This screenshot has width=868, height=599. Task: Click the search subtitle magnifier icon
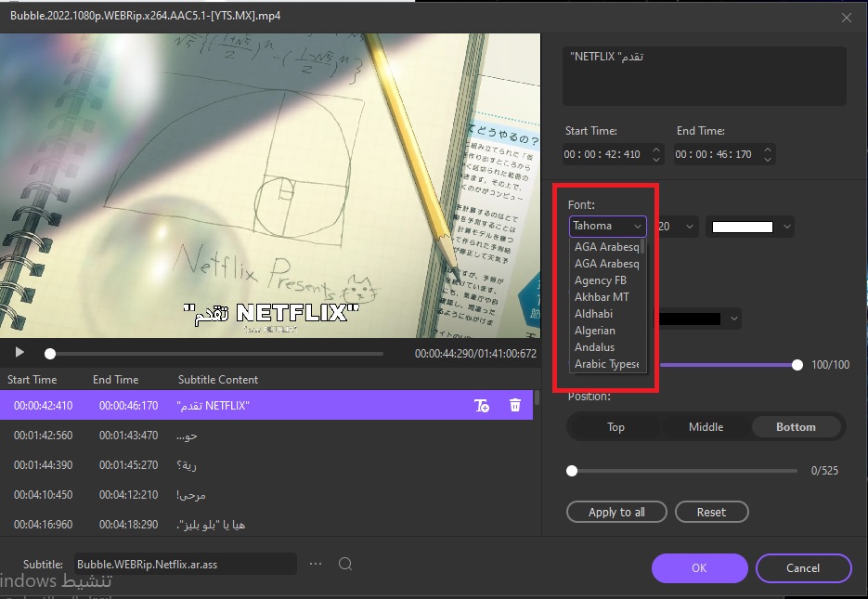tap(345, 564)
